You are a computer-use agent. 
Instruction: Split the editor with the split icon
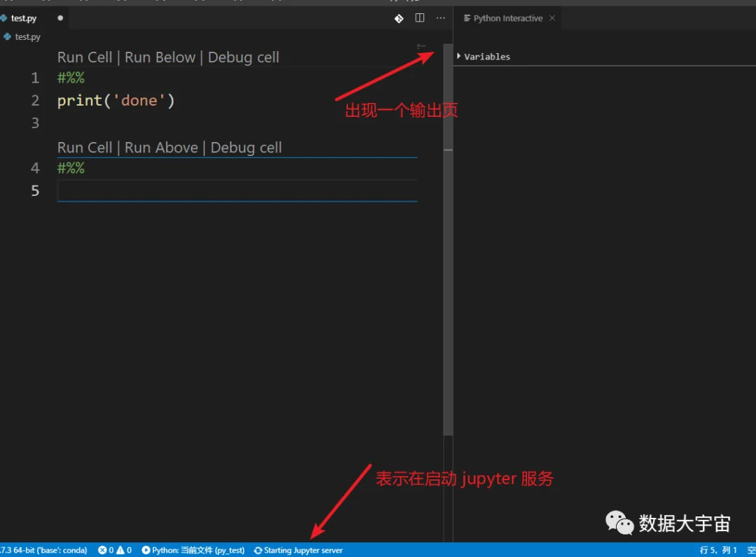coord(420,17)
